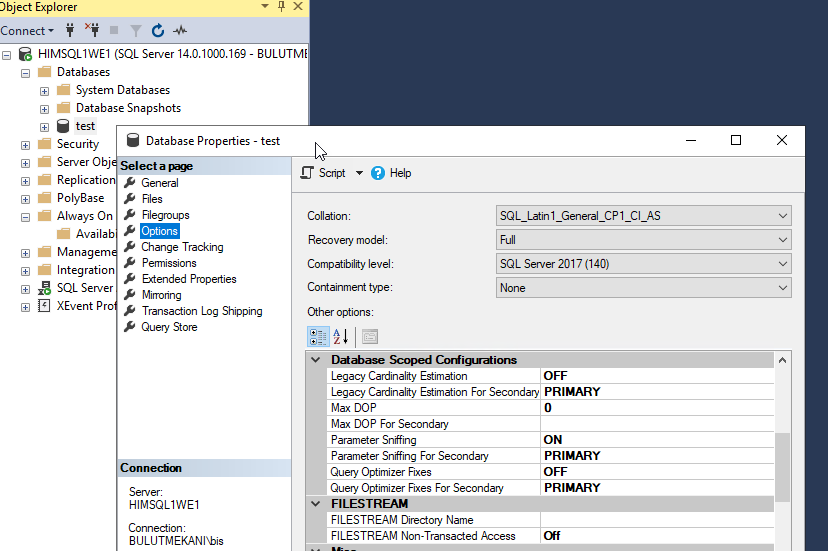Select the Databases folder in tree
This screenshot has height=551, width=828.
click(83, 72)
